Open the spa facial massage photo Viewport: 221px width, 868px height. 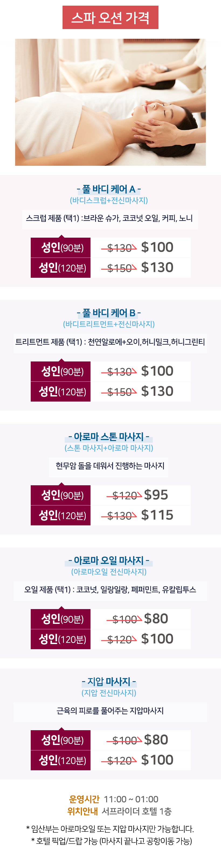coord(110,102)
